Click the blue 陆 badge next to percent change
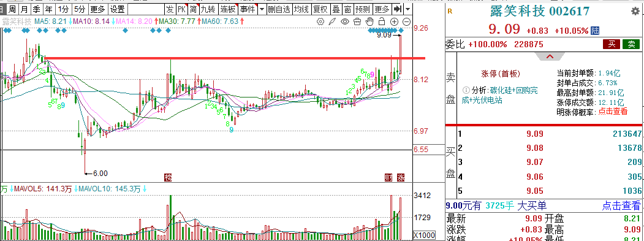 (x=596, y=31)
